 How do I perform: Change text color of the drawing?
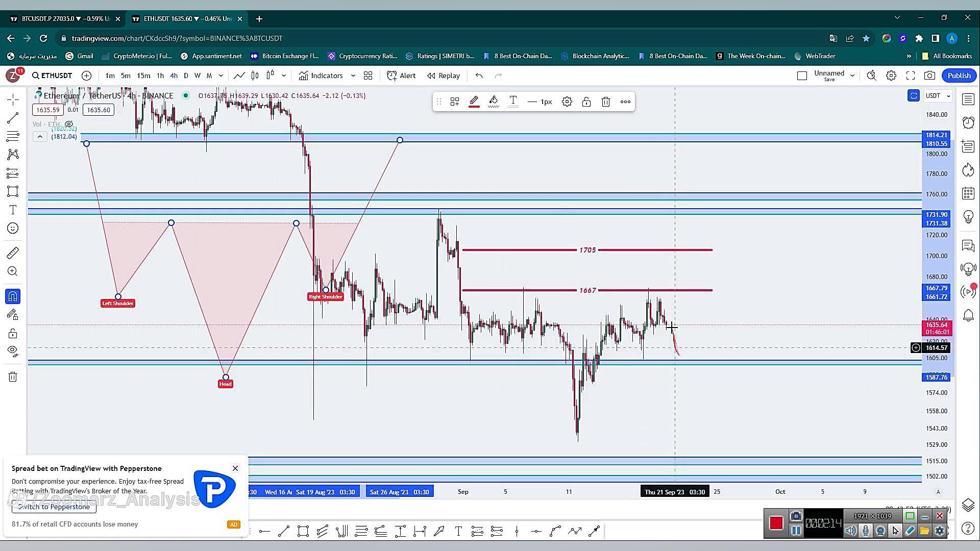[x=513, y=102]
